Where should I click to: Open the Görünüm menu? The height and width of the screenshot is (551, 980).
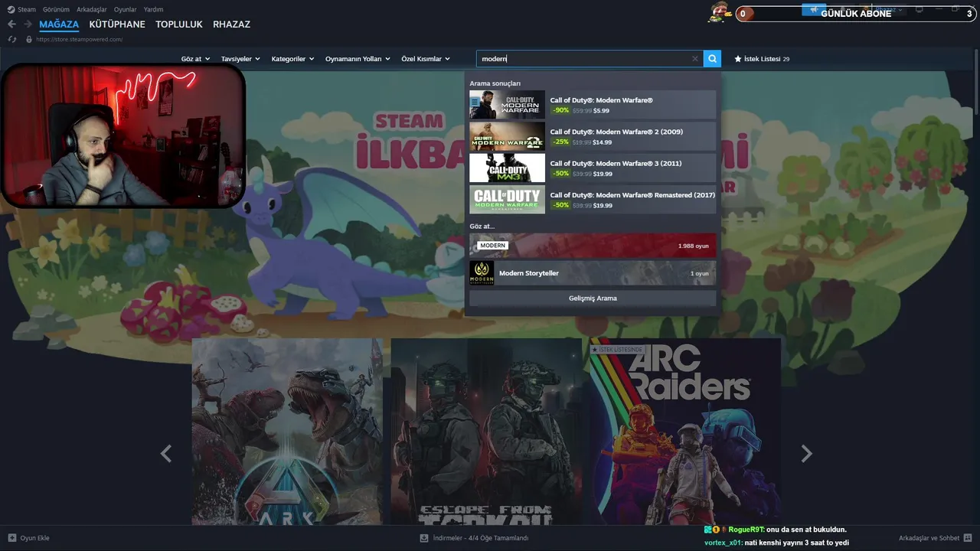tap(56, 10)
